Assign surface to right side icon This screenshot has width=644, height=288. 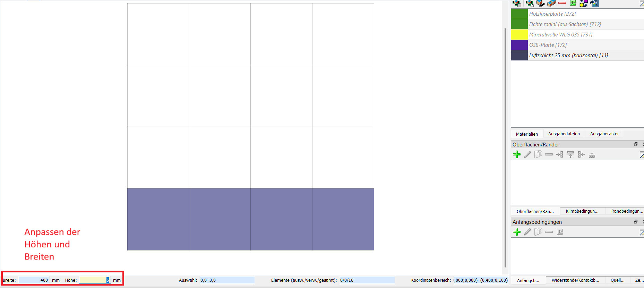pos(581,154)
